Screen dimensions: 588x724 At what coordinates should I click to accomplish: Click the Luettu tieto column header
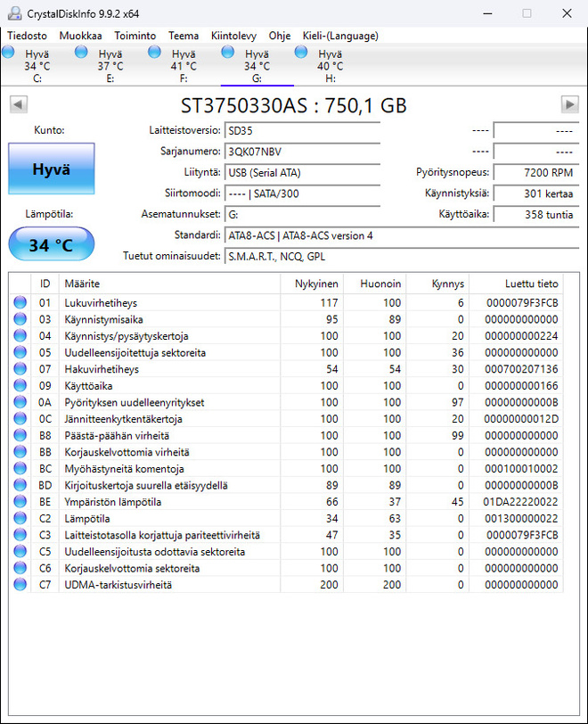pyautogui.click(x=516, y=284)
